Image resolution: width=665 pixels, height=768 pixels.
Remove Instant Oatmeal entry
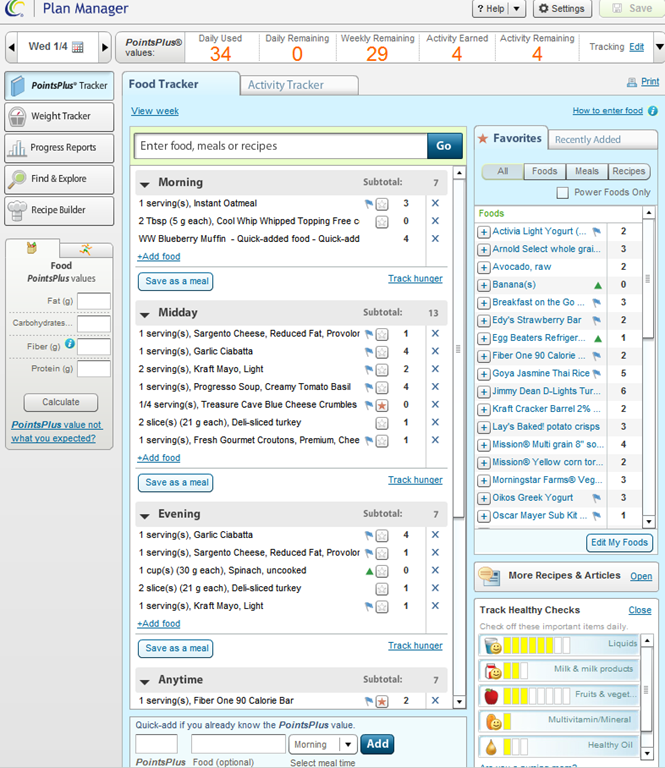pos(435,203)
